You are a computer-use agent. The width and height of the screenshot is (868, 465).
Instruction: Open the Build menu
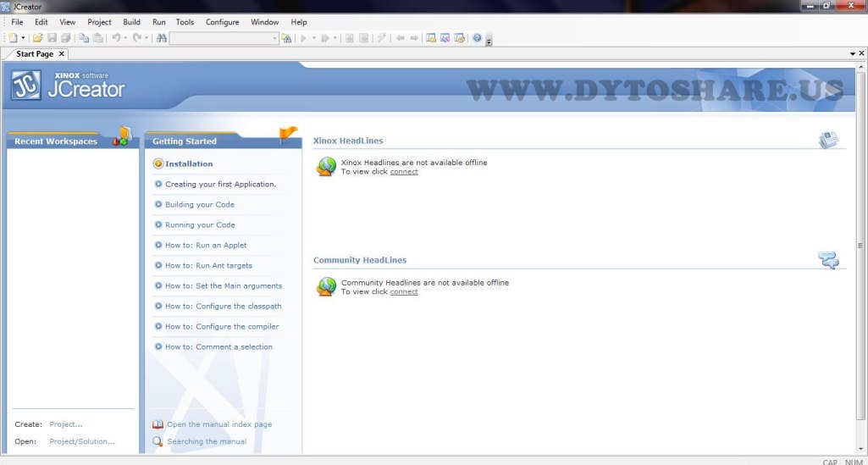tap(132, 22)
